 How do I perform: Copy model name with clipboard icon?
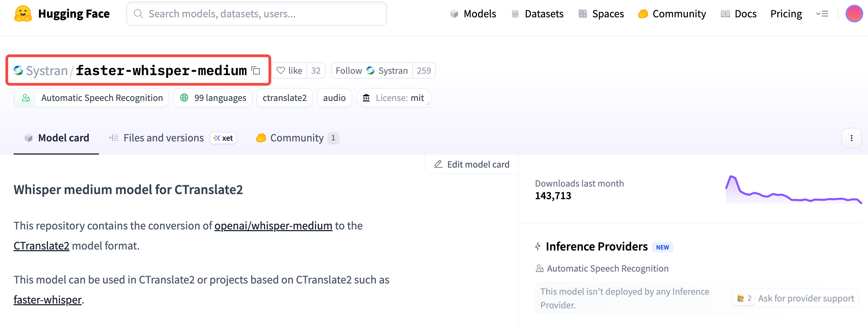point(256,71)
